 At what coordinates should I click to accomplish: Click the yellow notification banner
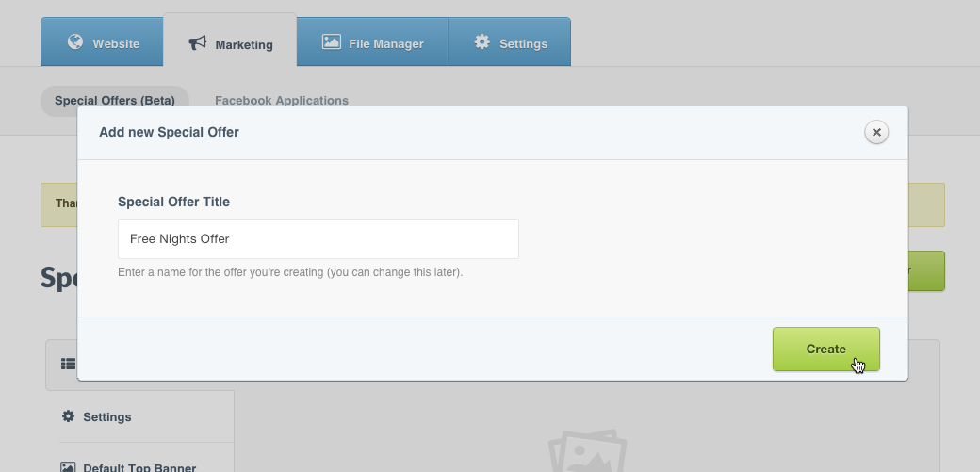click(x=58, y=204)
